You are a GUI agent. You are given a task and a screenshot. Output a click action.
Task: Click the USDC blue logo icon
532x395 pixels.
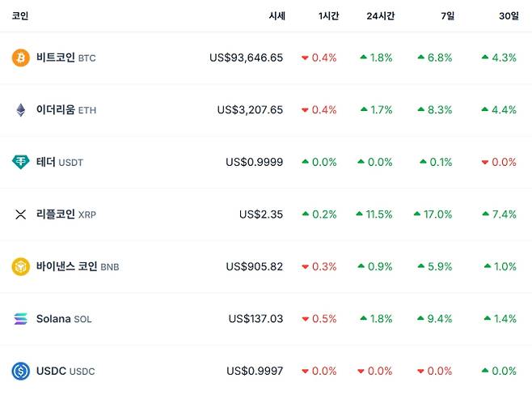tap(20, 371)
